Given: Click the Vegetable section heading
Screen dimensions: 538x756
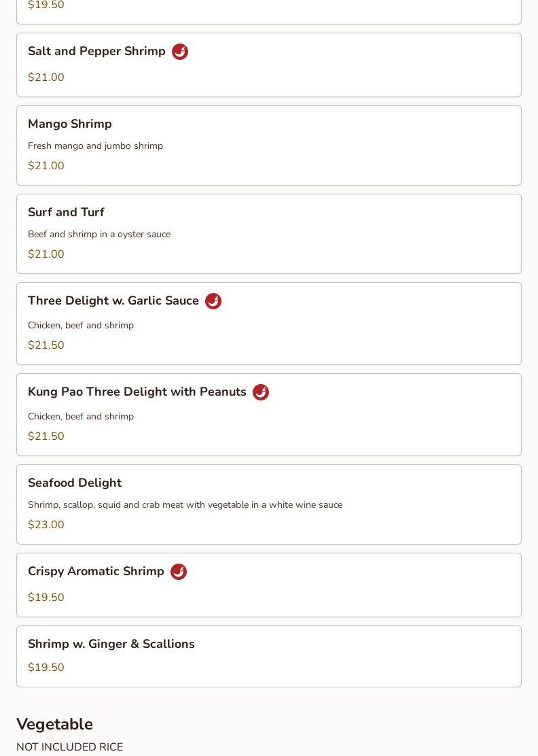Looking at the screenshot, I should (54, 725).
